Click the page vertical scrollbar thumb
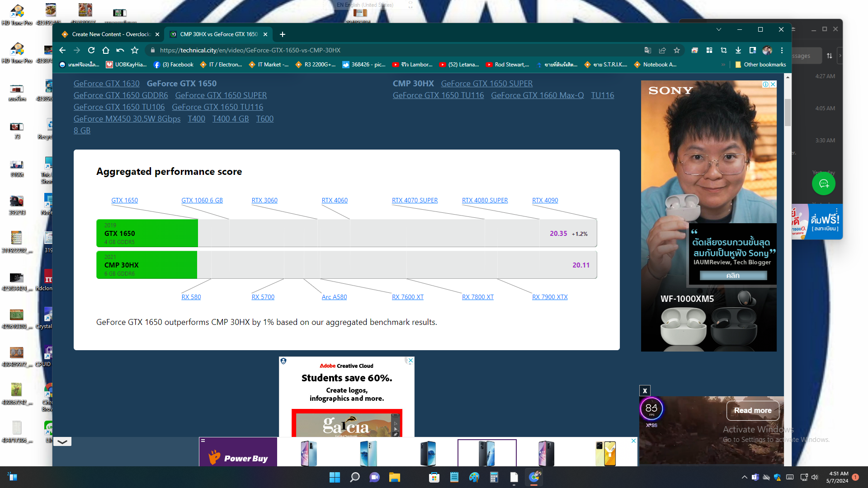The width and height of the screenshot is (868, 488). [788, 112]
